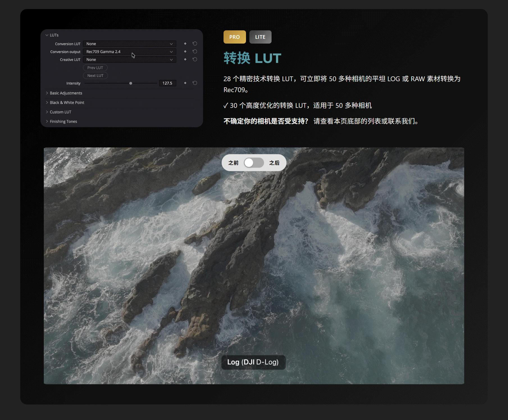
Task: Click the 之后 label
Action: (274, 163)
